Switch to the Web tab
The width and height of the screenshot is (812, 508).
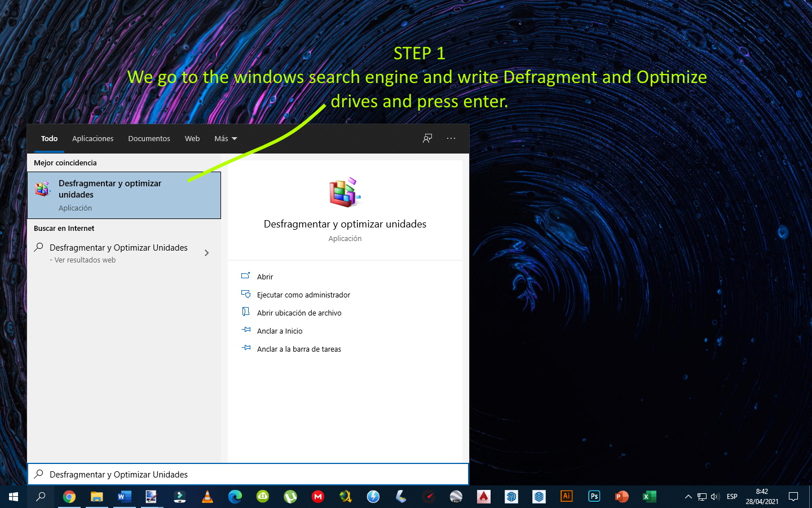coord(192,138)
